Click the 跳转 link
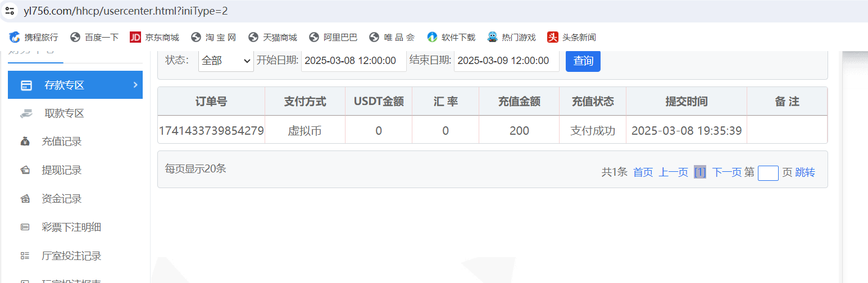The image size is (868, 283). (805, 172)
